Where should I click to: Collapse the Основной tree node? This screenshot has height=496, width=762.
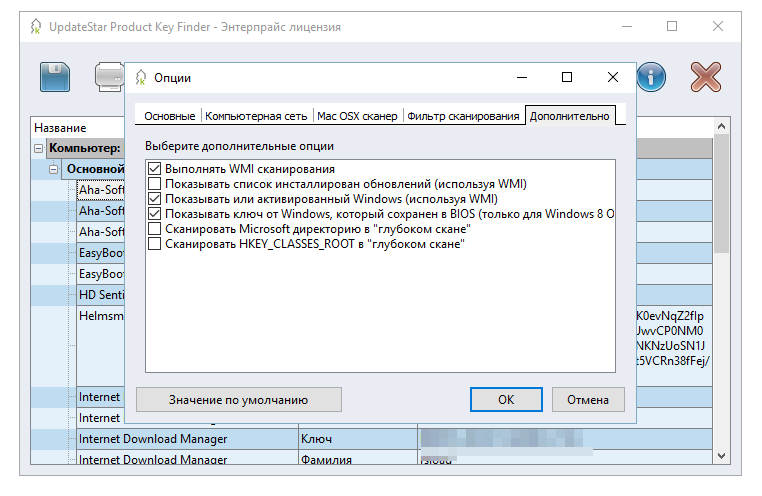53,169
